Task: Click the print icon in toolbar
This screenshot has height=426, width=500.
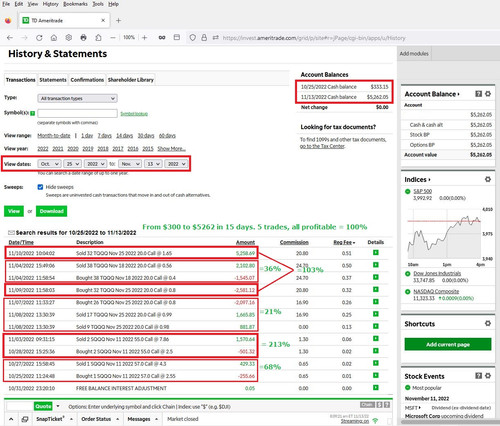Action: pos(83,38)
